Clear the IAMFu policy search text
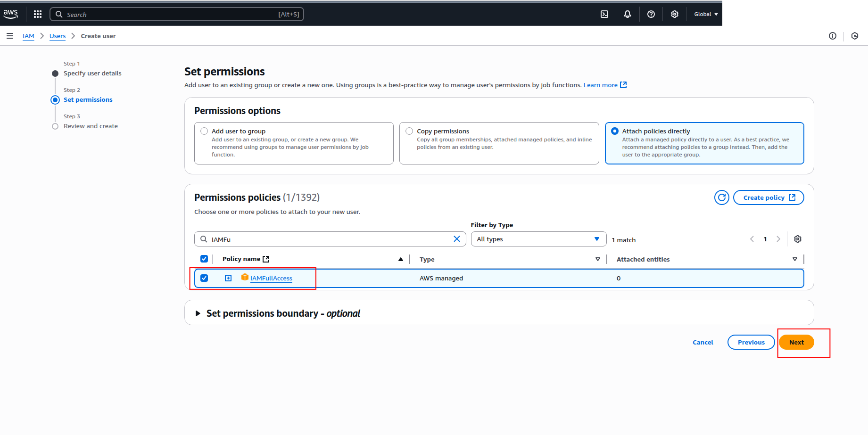 (456, 239)
